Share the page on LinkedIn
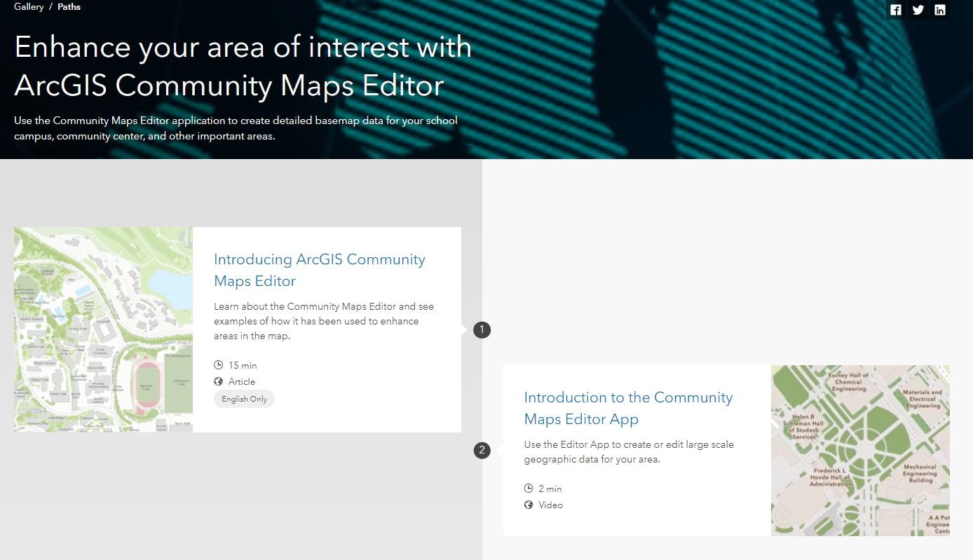 click(940, 10)
